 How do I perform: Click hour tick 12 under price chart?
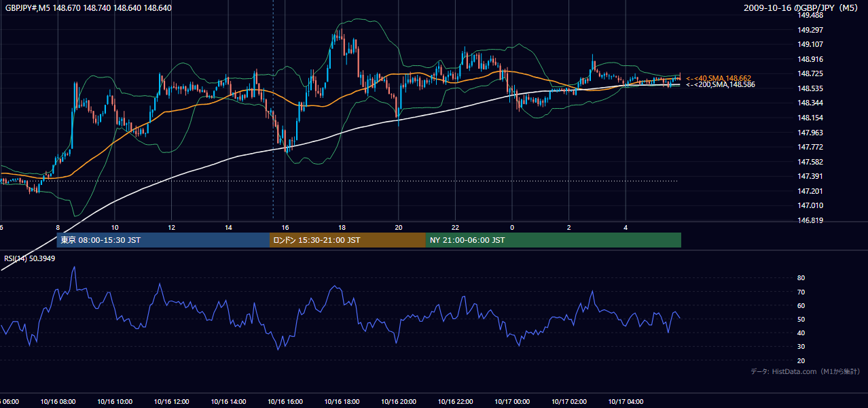coord(171,228)
